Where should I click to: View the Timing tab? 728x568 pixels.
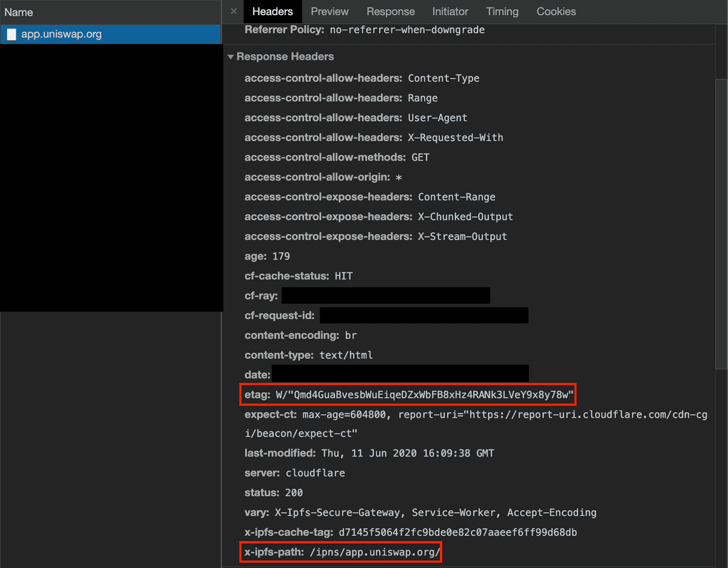[502, 12]
